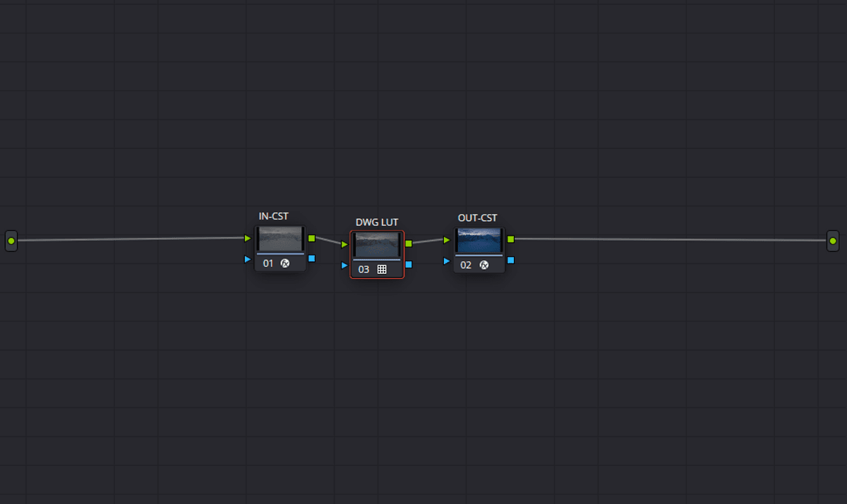
Task: Click the blue key output square of IN-CST
Action: pos(311,258)
